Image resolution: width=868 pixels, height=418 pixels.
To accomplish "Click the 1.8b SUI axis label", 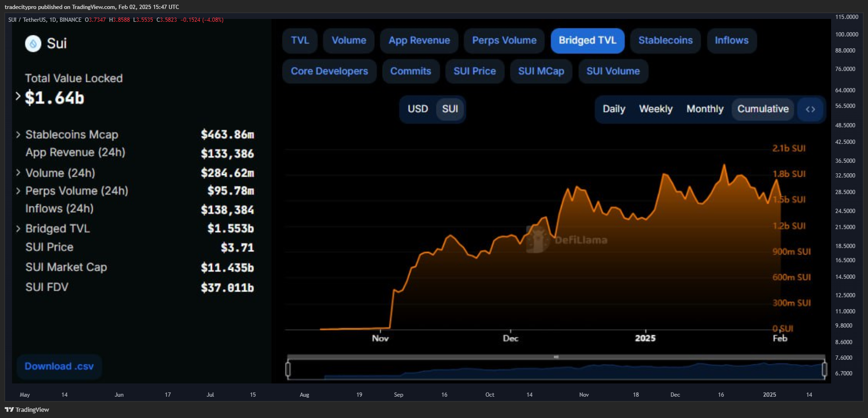I will [x=789, y=174].
